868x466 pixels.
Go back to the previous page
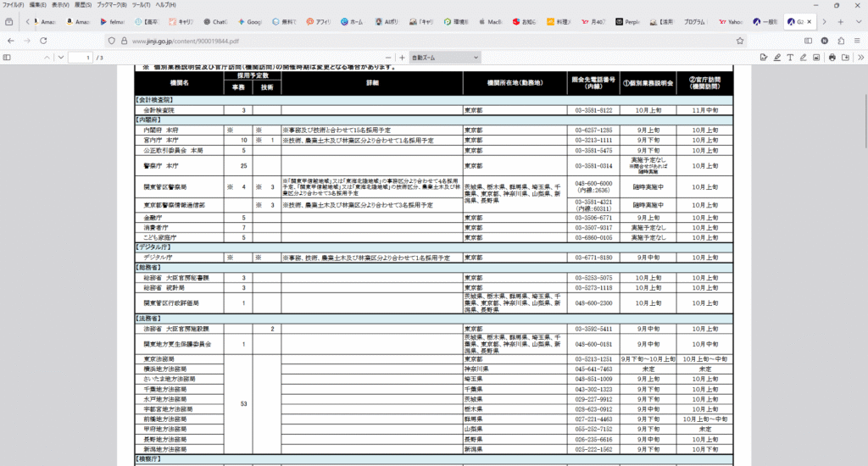click(x=11, y=41)
